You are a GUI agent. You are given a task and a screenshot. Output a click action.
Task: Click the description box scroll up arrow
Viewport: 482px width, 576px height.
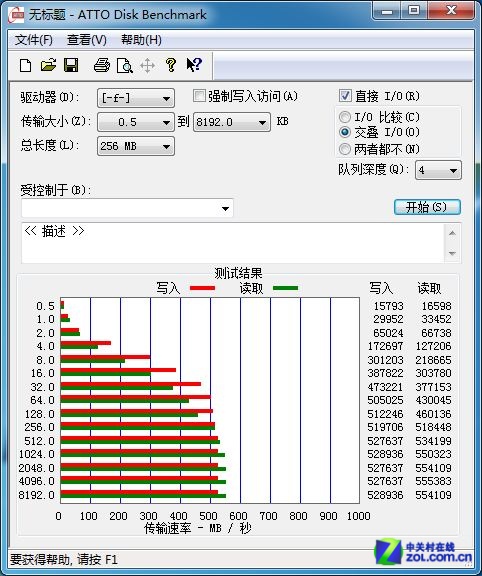[452, 233]
